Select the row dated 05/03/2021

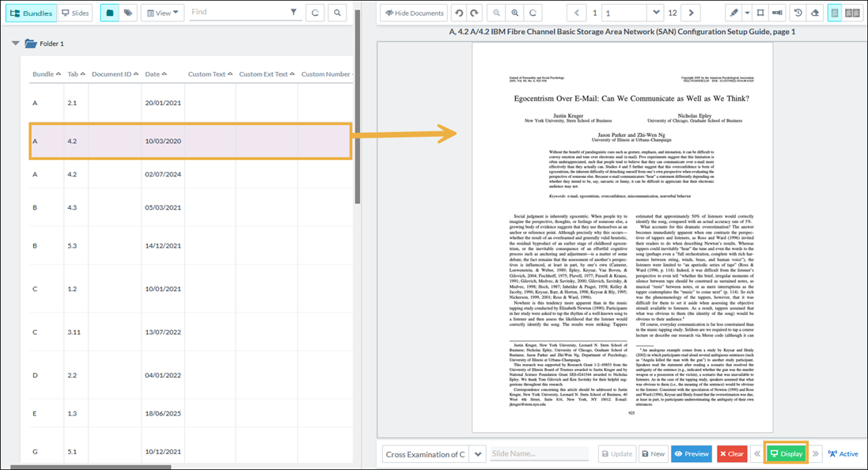point(191,207)
